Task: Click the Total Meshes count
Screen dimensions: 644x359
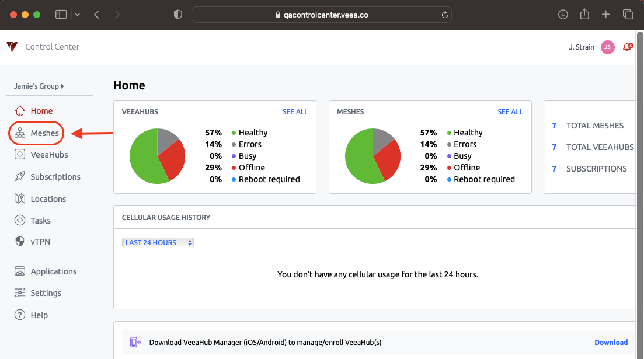Action: tap(554, 126)
